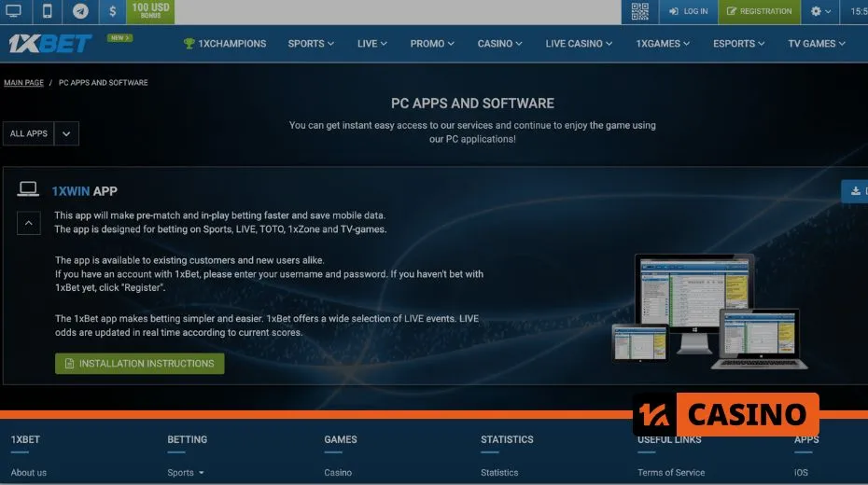
Task: Click the download button for 1XWIN app
Action: [x=856, y=191]
